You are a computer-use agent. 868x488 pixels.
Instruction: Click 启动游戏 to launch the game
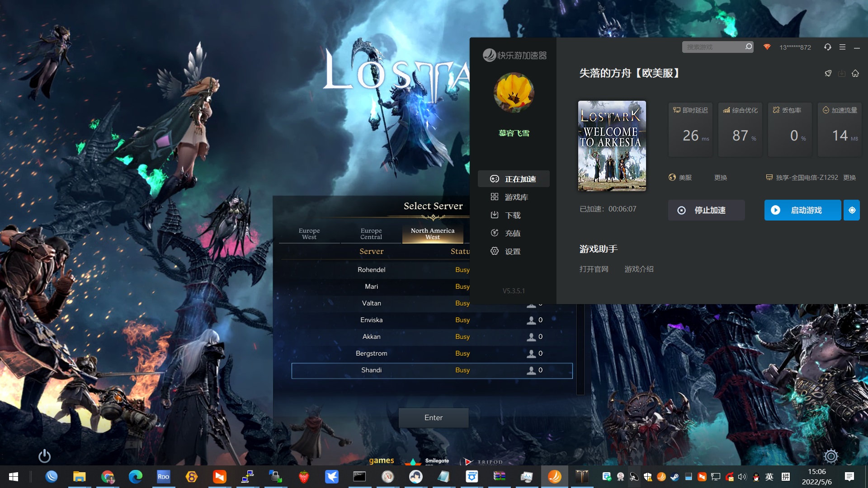pos(802,210)
